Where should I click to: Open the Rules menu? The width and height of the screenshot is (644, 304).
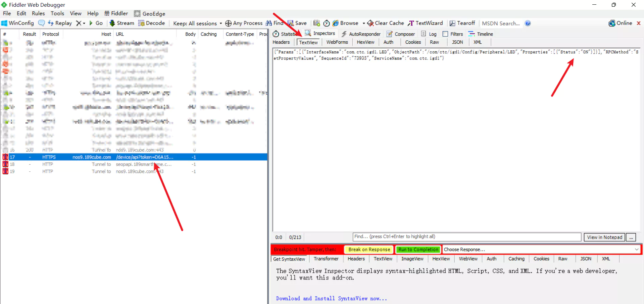[x=38, y=13]
